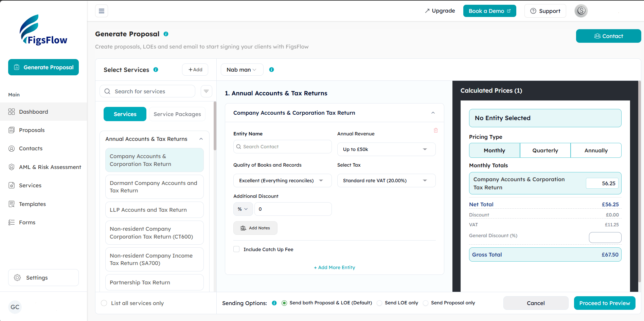Switch to the Service Packages tab
Viewport: 644px width, 321px height.
177,114
